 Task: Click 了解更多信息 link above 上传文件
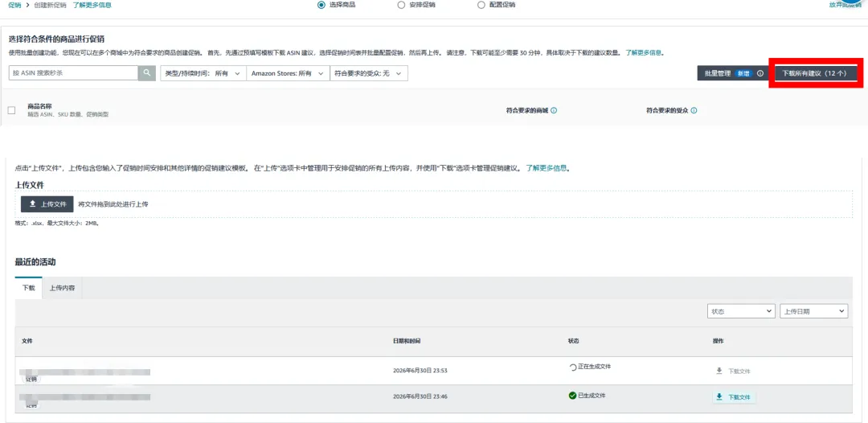[547, 168]
